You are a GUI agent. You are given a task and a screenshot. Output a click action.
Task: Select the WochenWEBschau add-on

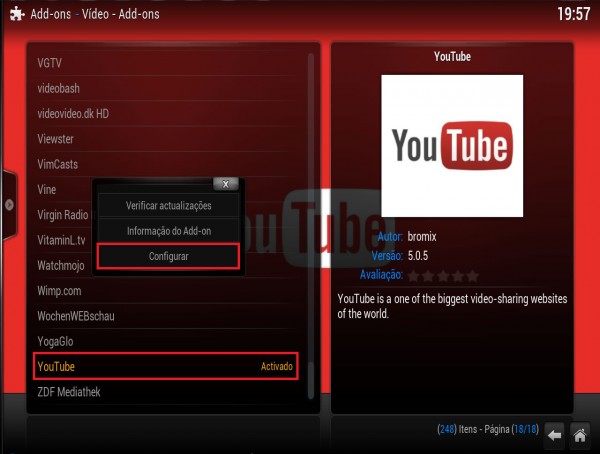[x=165, y=316]
